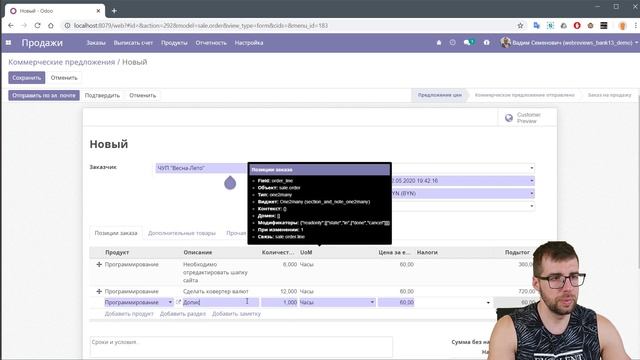
Task: Open the Chrome three-dot menu
Action: click(x=636, y=25)
